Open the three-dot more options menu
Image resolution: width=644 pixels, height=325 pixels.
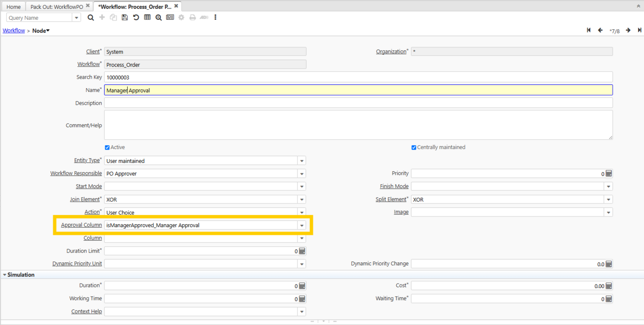[215, 17]
